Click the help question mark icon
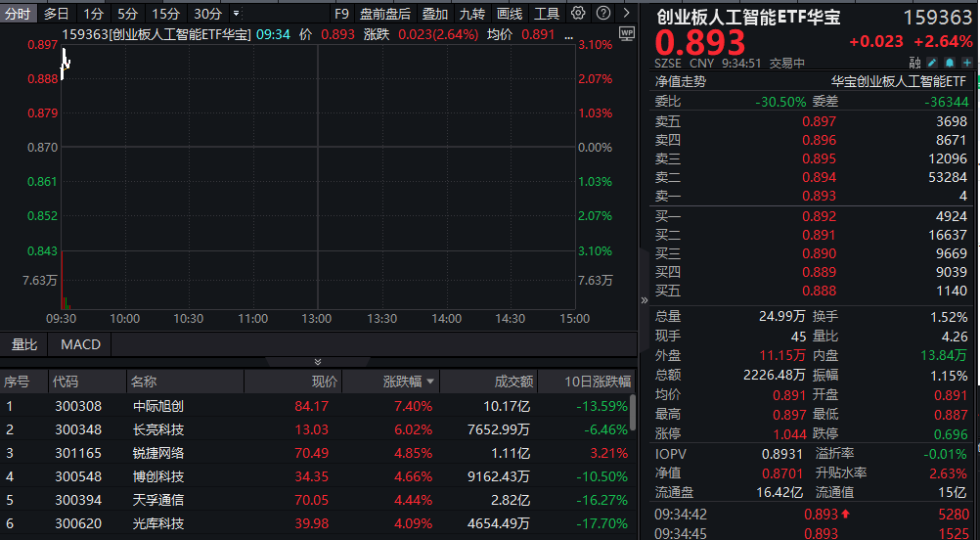Image resolution: width=980 pixels, height=540 pixels. coord(602,14)
